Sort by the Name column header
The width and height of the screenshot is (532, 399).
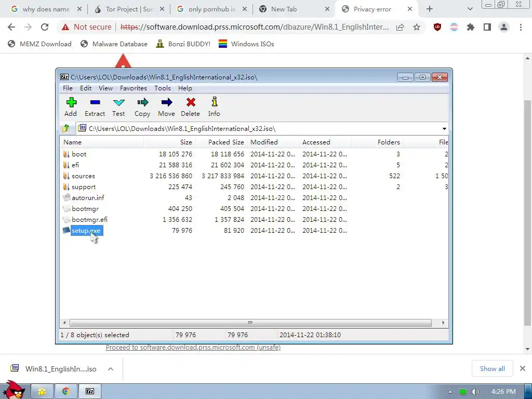tap(102, 142)
